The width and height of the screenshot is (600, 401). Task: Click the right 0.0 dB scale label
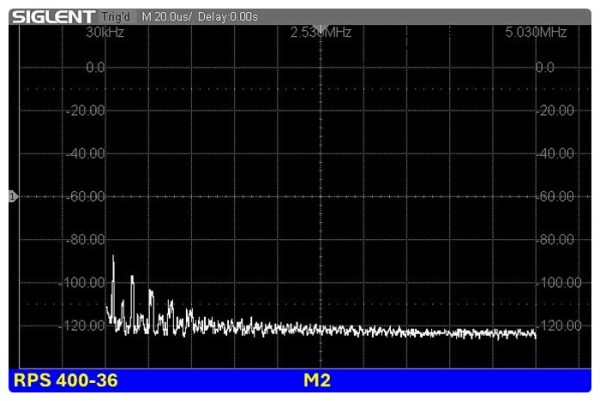[x=551, y=67]
